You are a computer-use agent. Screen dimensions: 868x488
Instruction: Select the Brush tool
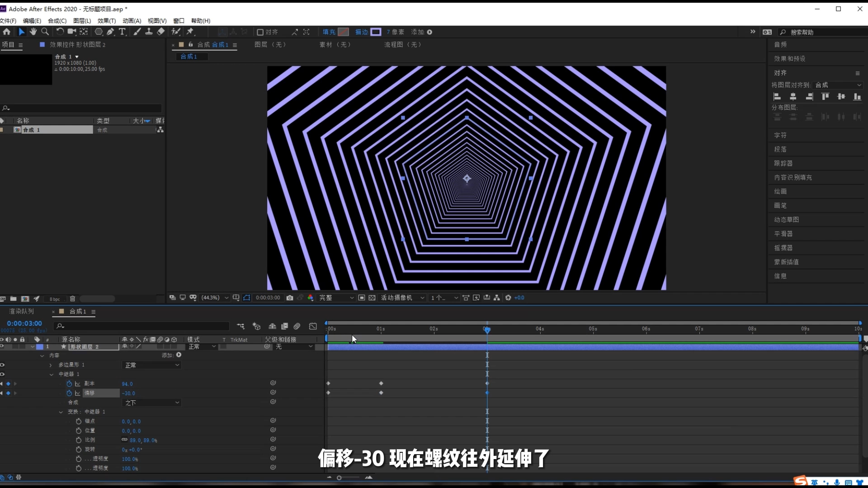pyautogui.click(x=137, y=32)
